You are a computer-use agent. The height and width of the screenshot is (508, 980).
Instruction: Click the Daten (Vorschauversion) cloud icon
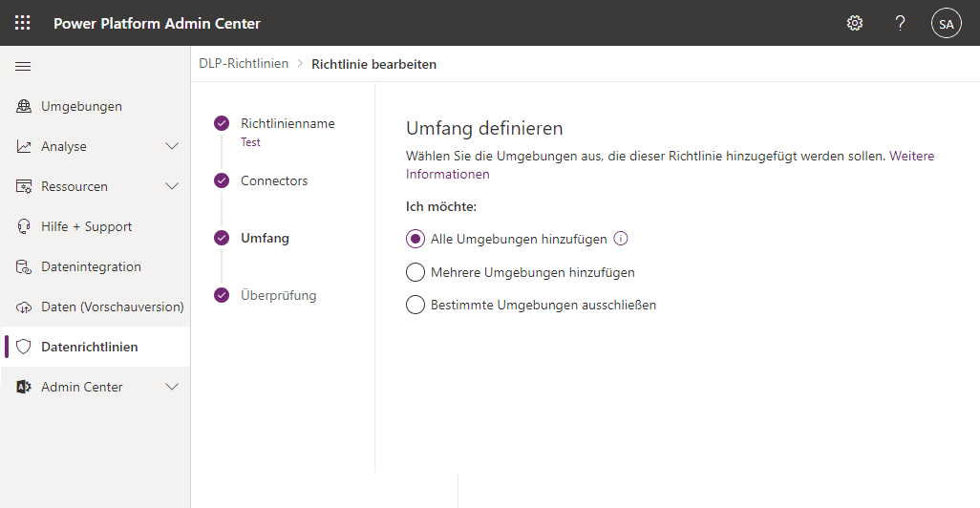pyautogui.click(x=24, y=307)
